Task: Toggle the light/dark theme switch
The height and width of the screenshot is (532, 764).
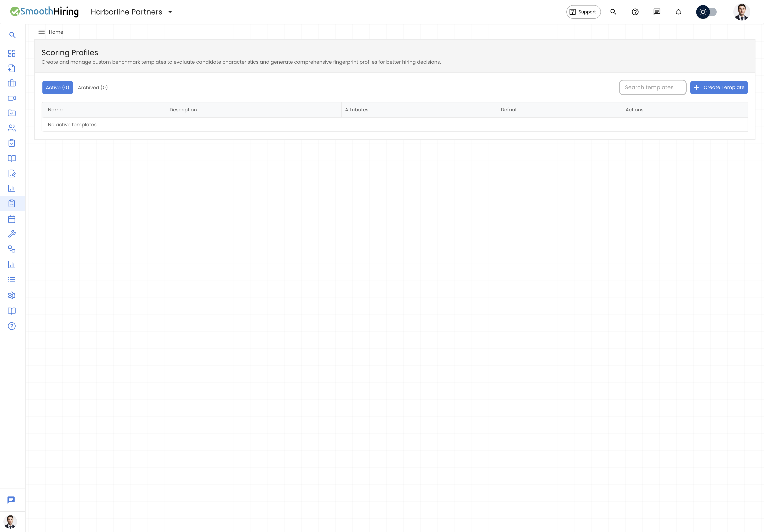Action: [x=706, y=12]
